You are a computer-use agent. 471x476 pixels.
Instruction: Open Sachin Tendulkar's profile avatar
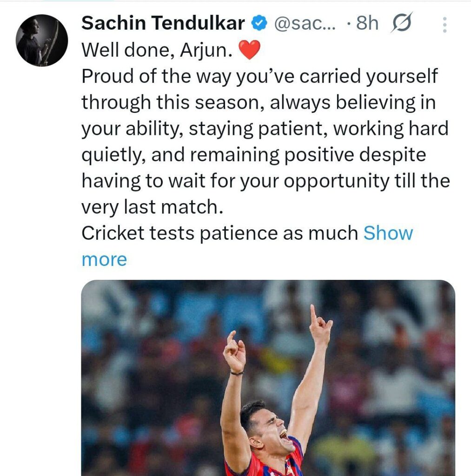click(x=41, y=40)
